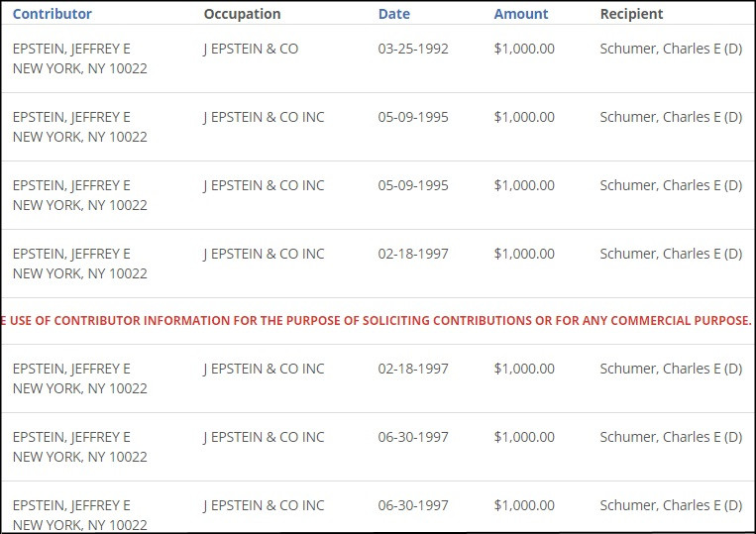Click the red contributor information usage notice
Screen dimensions: 756x534
[x=377, y=321]
